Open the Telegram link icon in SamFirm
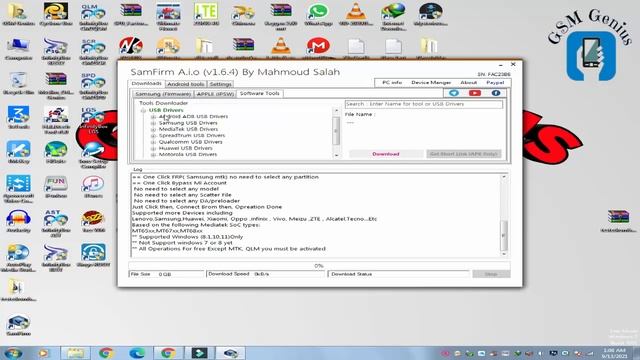Screen dimensions: 640x360 pyautogui.click(x=454, y=93)
